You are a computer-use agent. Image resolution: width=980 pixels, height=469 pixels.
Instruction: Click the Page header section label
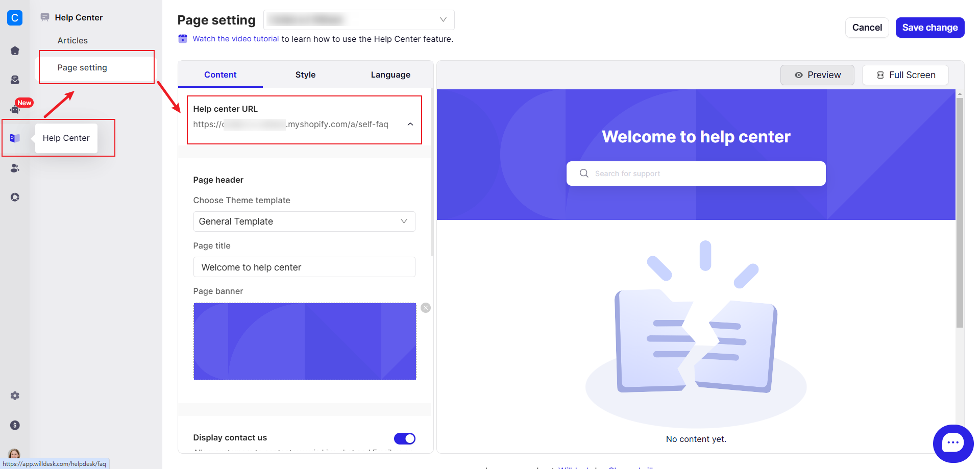point(218,180)
